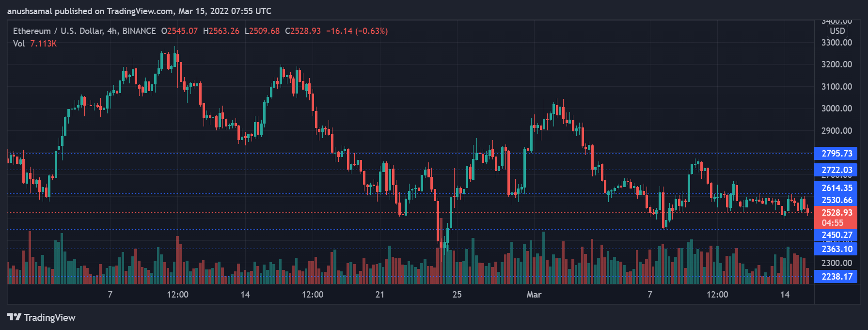Open the TradingView wordmark link
The width and height of the screenshot is (868, 330).
pos(49,317)
